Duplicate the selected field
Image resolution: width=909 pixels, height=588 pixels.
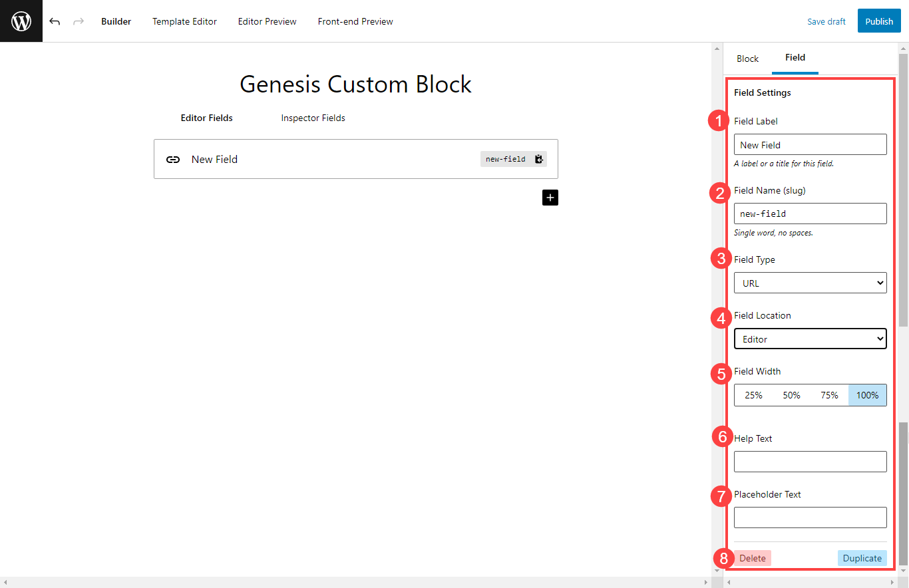click(862, 558)
